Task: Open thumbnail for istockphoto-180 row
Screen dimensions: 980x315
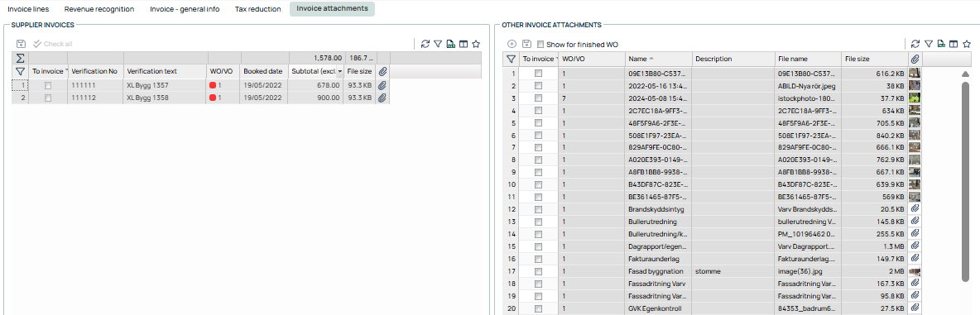Action: pos(915,98)
